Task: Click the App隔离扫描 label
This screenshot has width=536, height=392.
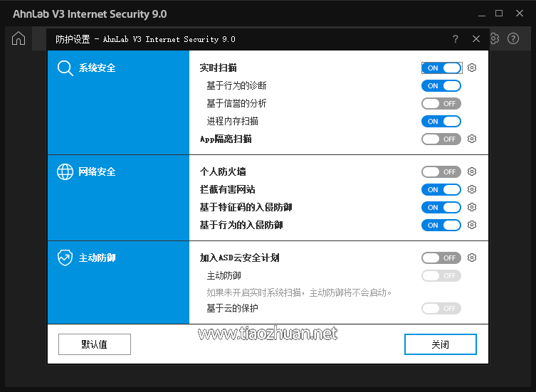Action: pyautogui.click(x=226, y=139)
